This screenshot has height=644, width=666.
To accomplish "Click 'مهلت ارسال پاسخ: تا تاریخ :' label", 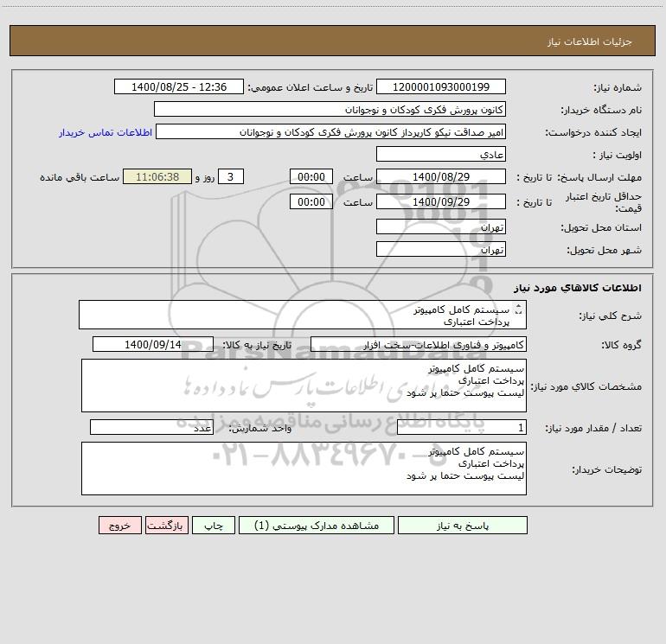I will click(579, 177).
